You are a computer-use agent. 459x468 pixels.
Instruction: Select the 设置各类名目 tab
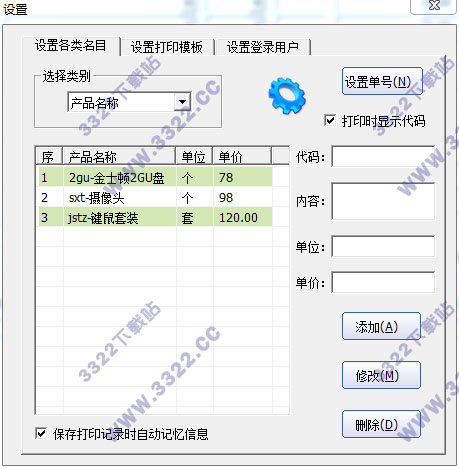71,46
